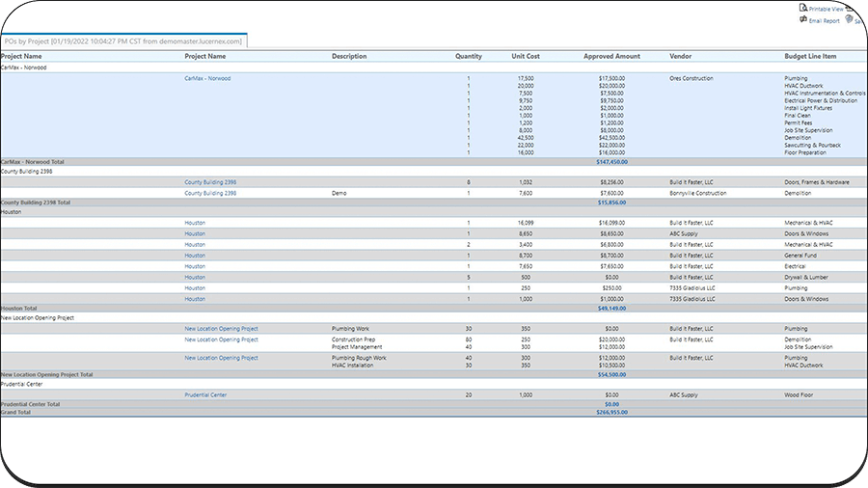This screenshot has height=488, width=868.
Task: Open New Location Opening Project Plumbing Work link
Action: [221, 329]
